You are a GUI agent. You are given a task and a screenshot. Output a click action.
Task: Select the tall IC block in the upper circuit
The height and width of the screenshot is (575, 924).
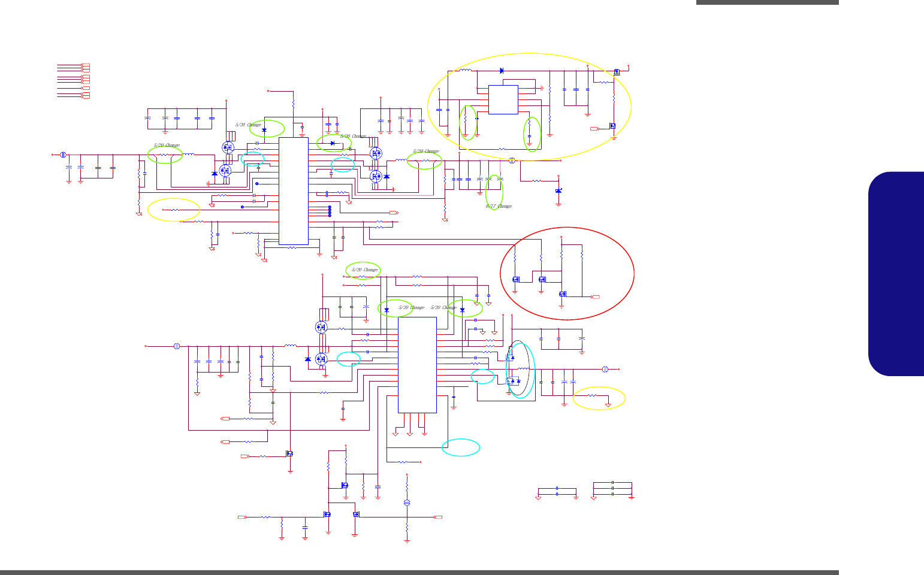294,190
